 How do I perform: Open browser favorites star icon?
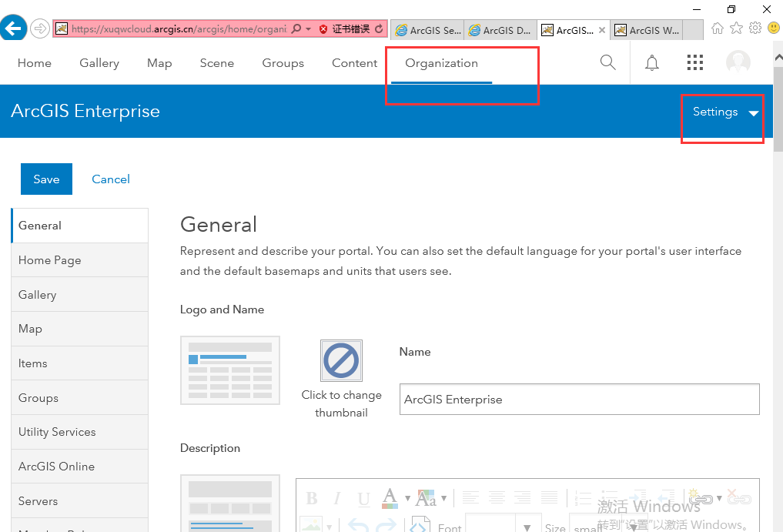pyautogui.click(x=737, y=28)
